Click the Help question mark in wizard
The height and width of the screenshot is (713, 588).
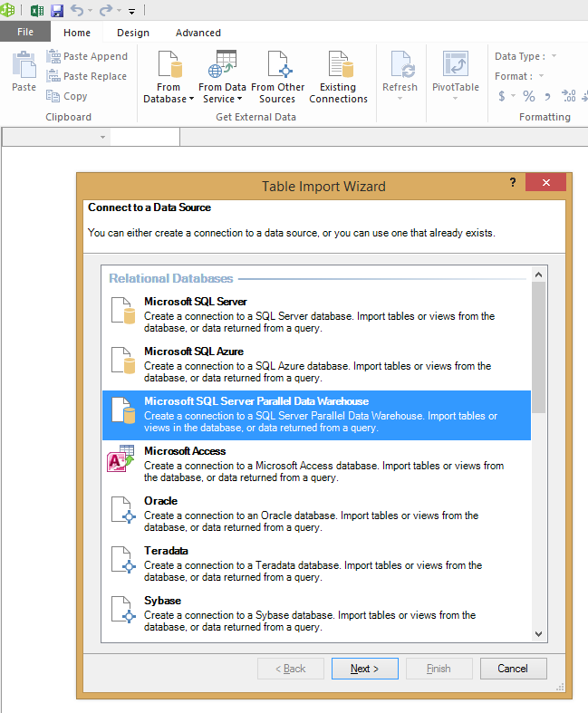[x=513, y=183]
